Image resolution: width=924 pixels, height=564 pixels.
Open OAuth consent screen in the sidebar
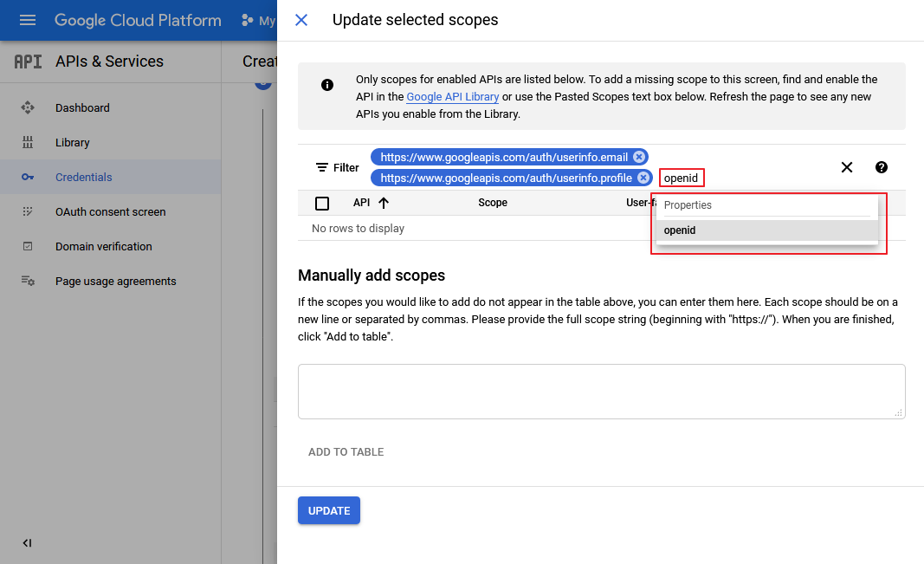[110, 212]
